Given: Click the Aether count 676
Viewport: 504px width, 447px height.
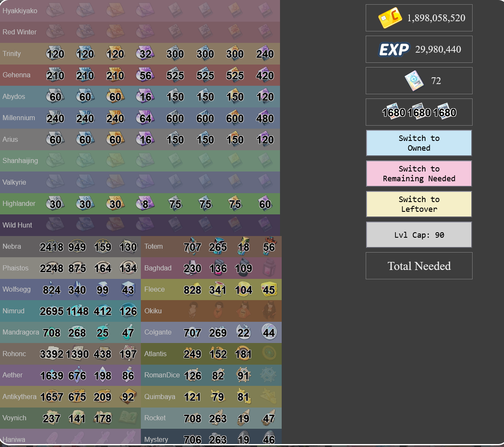Looking at the screenshot, I should click(77, 375).
